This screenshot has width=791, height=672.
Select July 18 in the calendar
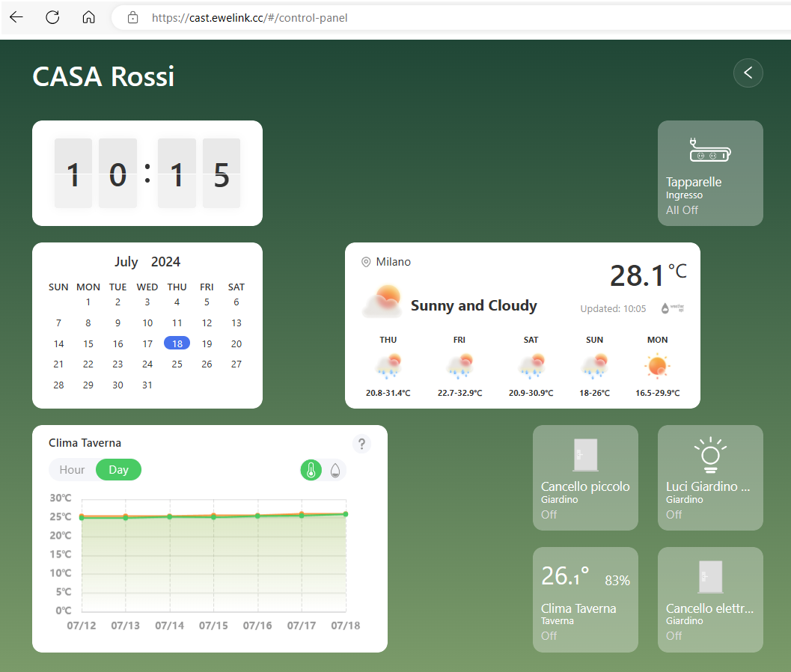tap(177, 343)
